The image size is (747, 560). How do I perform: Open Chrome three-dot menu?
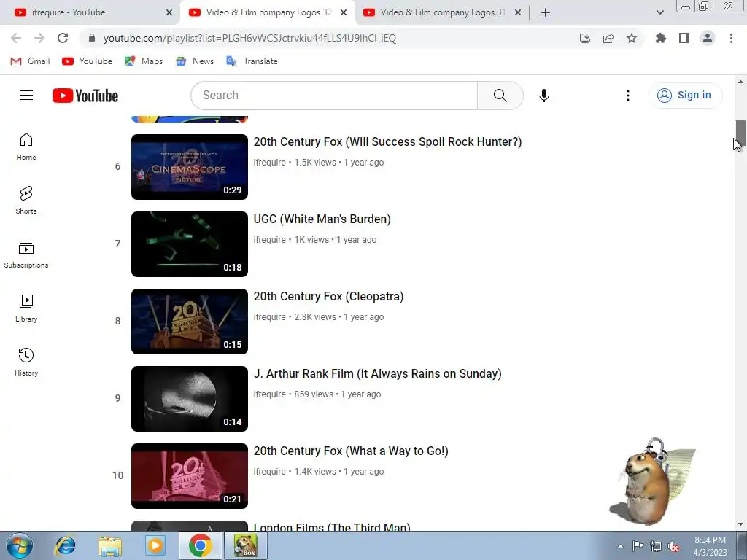pyautogui.click(x=731, y=38)
